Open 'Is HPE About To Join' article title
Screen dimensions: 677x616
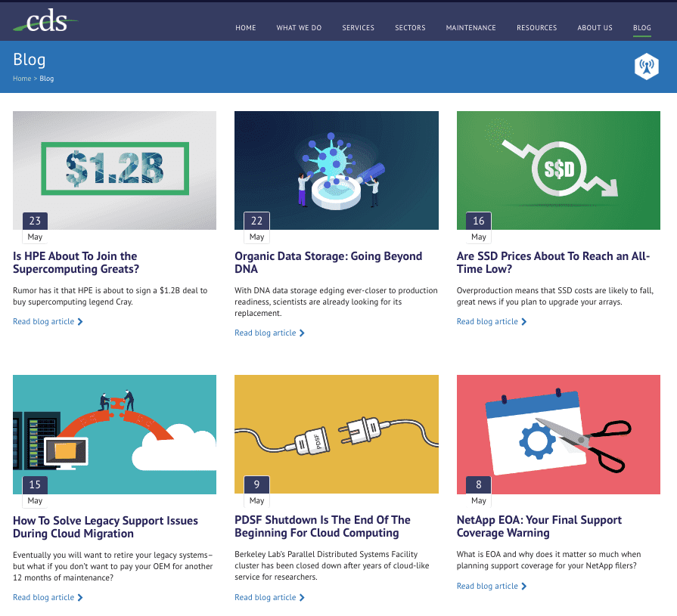click(76, 262)
